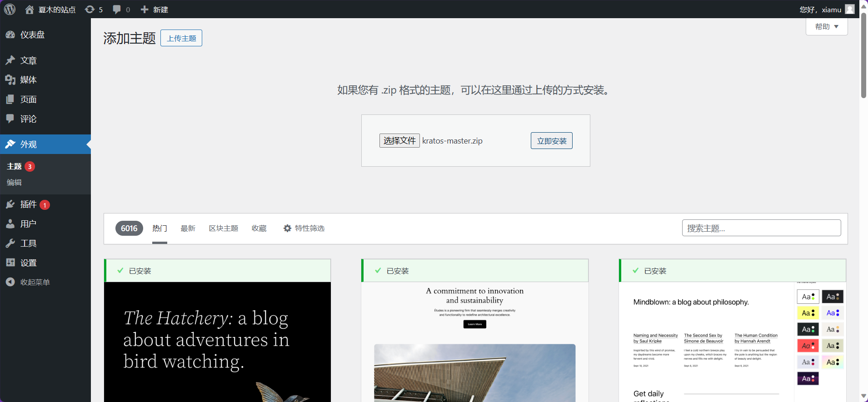The height and width of the screenshot is (402, 868).
Task: Click the 评论 comment bubble icon in sidebar
Action: click(10, 119)
